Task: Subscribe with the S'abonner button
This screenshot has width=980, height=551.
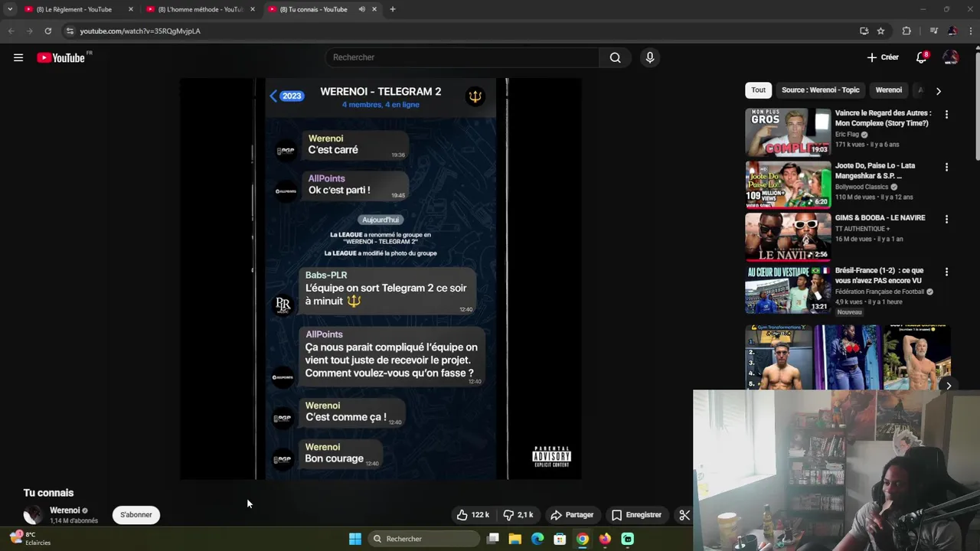Action: [136, 515]
